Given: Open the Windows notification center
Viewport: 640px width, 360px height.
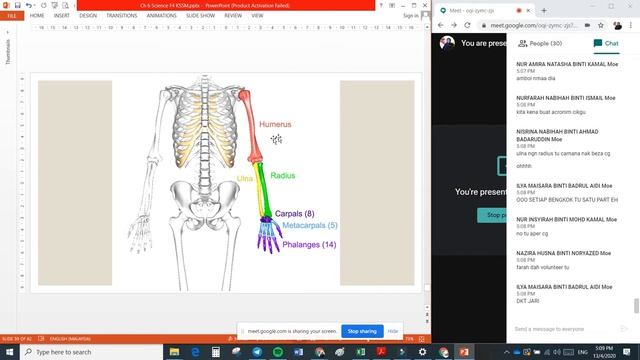Looking at the screenshot, I should point(627,352).
